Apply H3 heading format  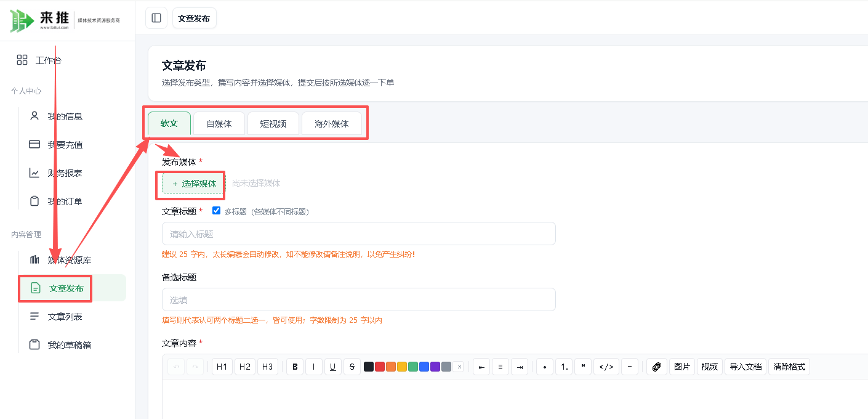268,367
